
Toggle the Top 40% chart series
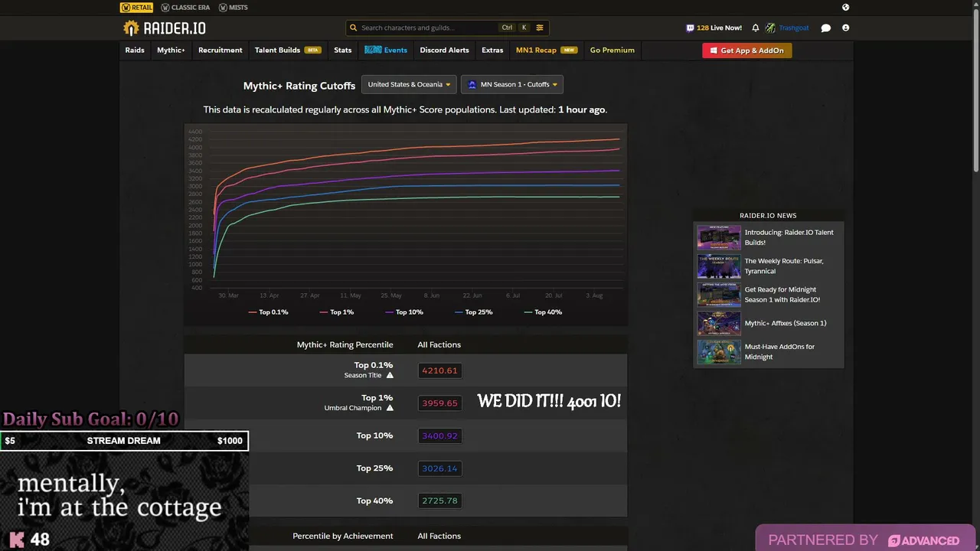tap(543, 312)
